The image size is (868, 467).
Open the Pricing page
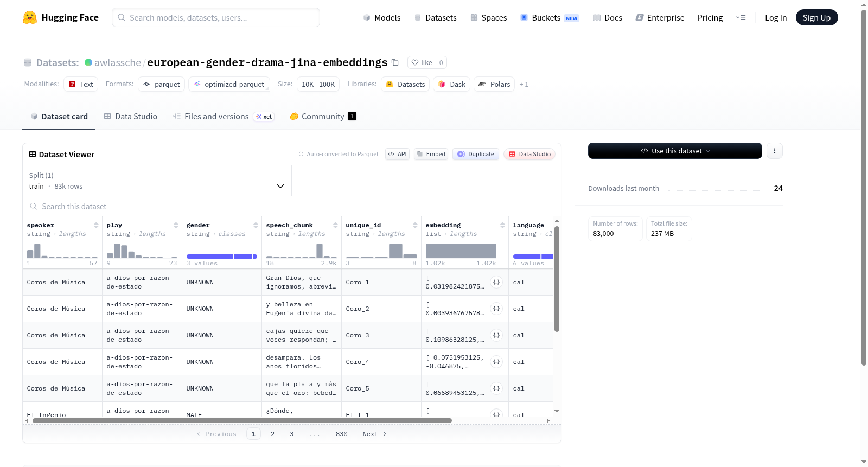click(x=710, y=17)
